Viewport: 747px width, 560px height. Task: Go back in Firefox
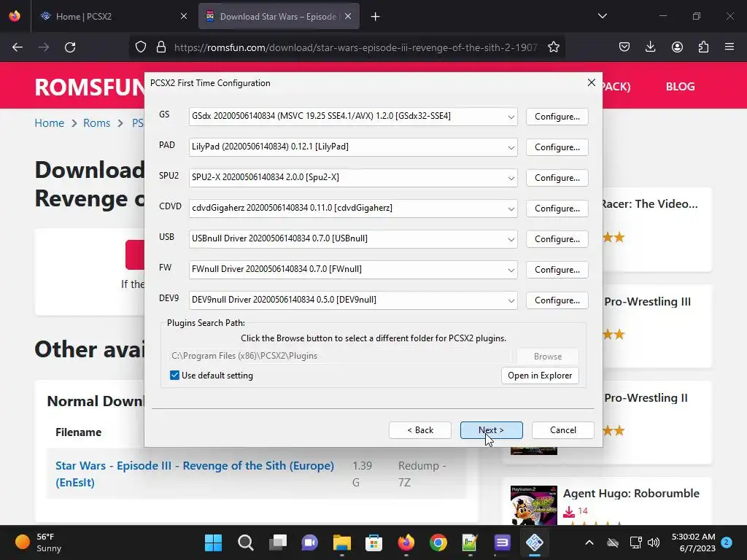[x=18, y=47]
